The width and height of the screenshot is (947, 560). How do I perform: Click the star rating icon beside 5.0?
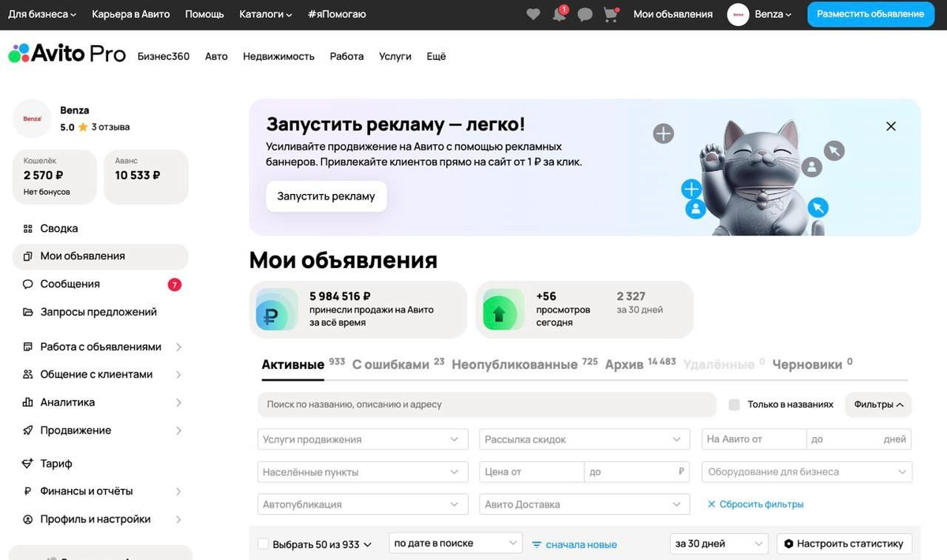click(83, 127)
